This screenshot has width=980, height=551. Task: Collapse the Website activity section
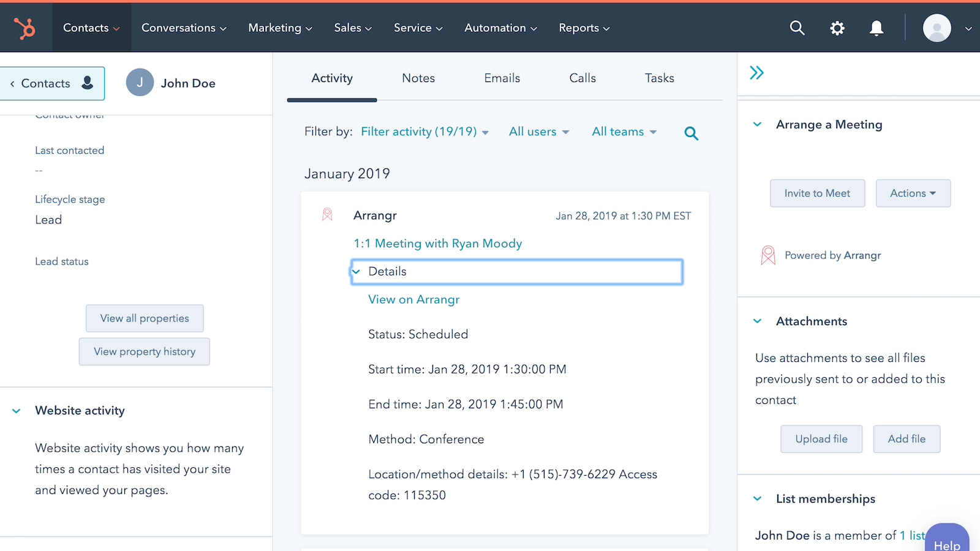point(16,411)
